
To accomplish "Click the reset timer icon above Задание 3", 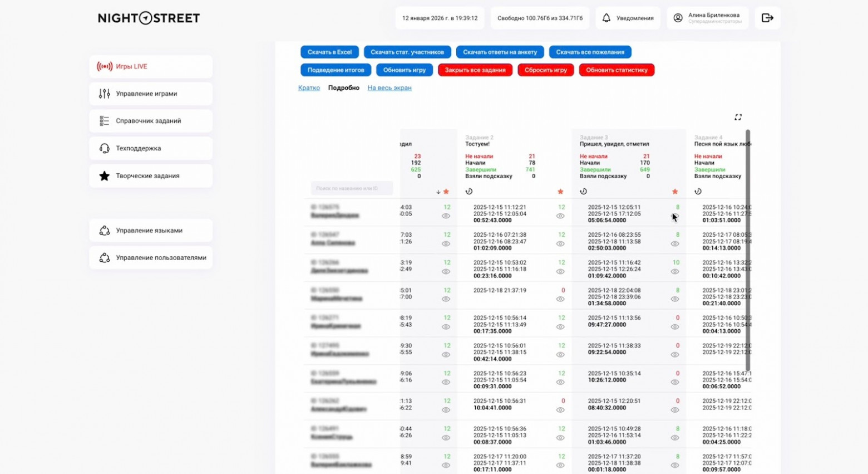I will point(583,191).
